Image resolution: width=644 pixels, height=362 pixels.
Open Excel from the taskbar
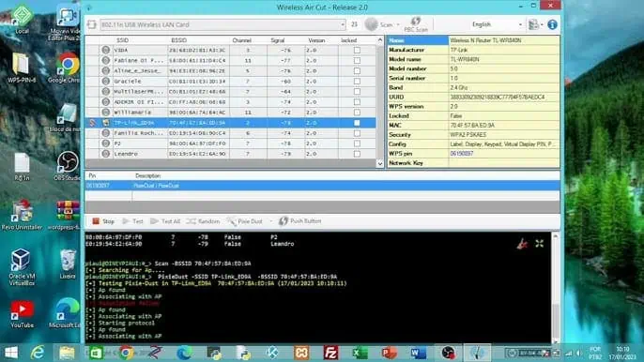coord(360,353)
